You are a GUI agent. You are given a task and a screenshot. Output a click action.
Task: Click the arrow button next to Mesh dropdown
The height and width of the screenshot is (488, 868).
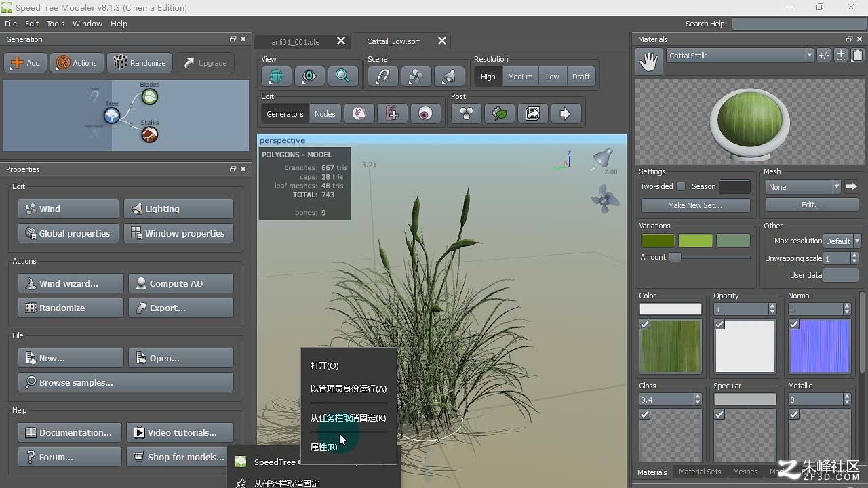point(852,186)
